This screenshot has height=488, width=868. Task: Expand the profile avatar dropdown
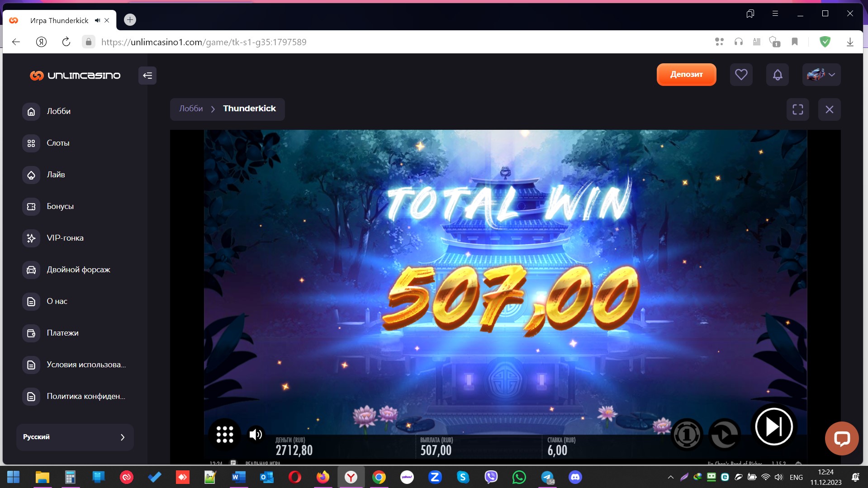click(x=821, y=75)
